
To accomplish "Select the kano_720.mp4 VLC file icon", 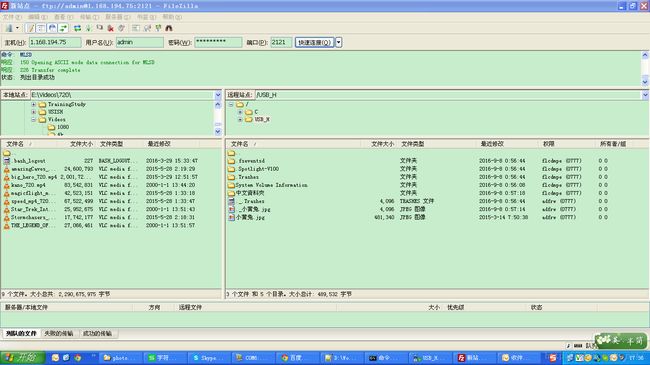I will tap(7, 185).
